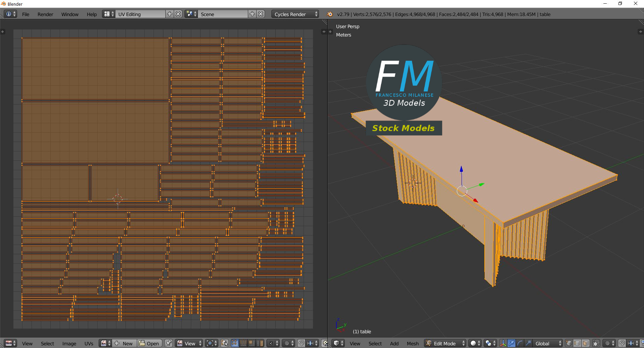Open the UVs menu

point(89,344)
